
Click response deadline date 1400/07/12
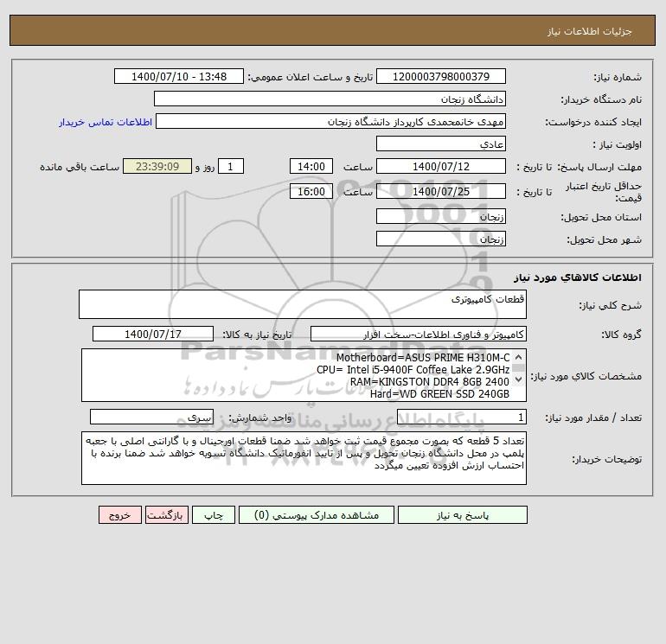coord(441,167)
